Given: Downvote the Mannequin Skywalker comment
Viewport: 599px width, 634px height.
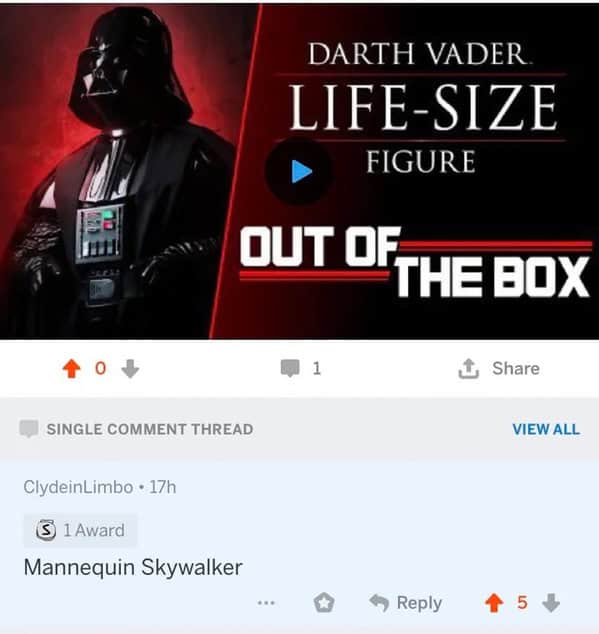Looking at the screenshot, I should (551, 603).
